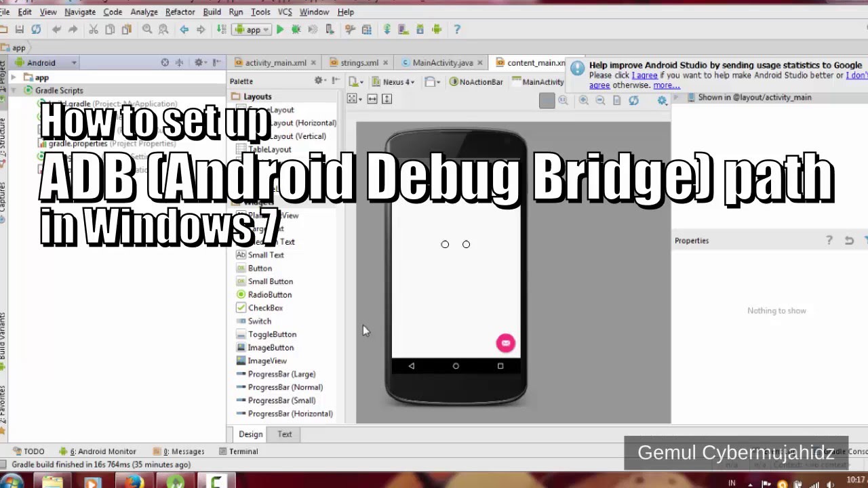Open the app run configuration dropdown
Image resolution: width=868 pixels, height=488 pixels.
pos(252,30)
